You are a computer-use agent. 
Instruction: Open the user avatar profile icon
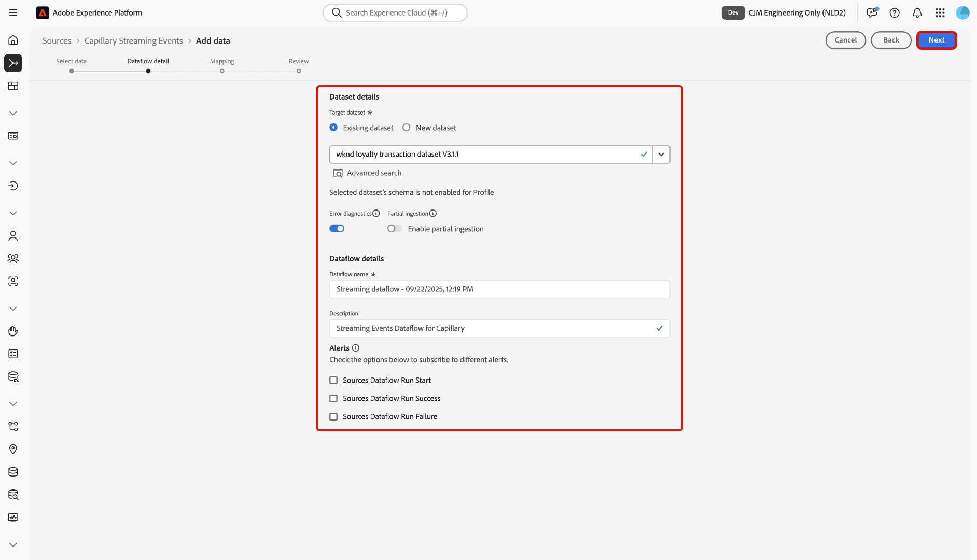pos(963,13)
